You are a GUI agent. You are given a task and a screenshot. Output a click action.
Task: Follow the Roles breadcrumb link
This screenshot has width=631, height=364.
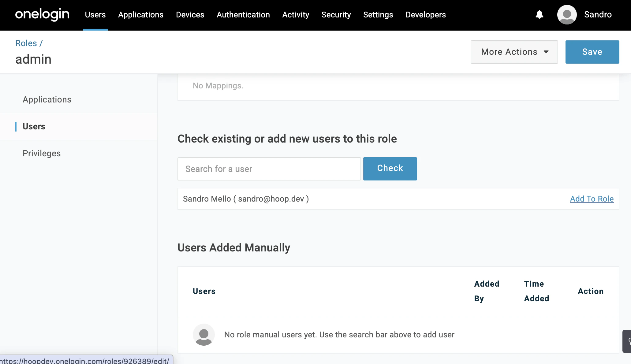pos(26,43)
